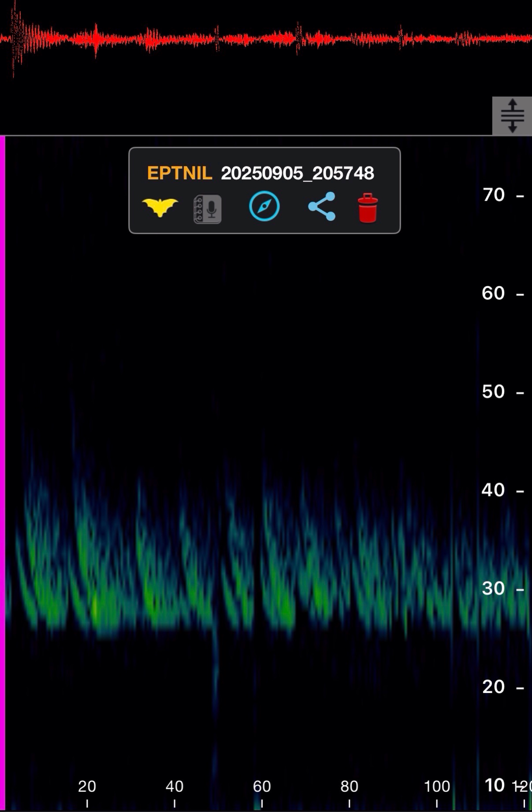Image resolution: width=532 pixels, height=812 pixels.
Task: Click the 50 kHz frequency scale label
Action: pos(493,392)
